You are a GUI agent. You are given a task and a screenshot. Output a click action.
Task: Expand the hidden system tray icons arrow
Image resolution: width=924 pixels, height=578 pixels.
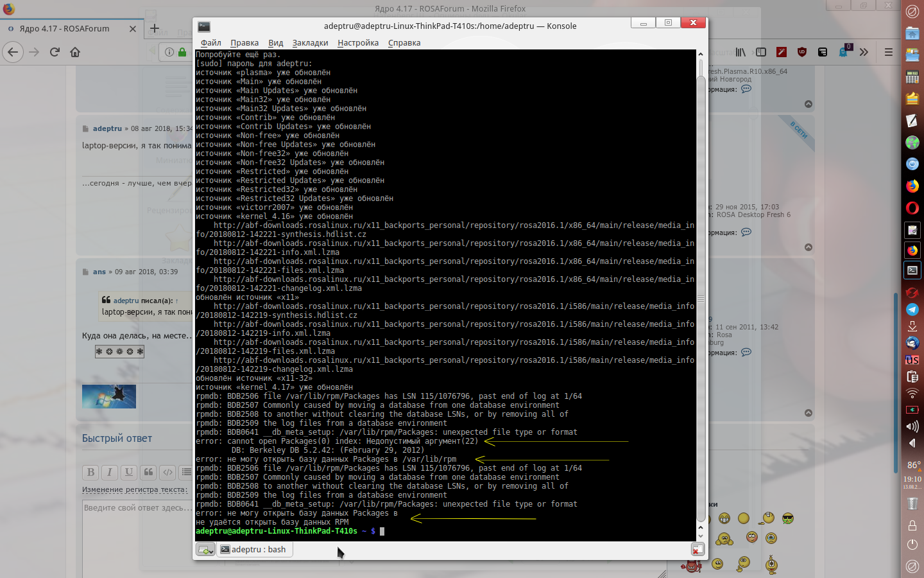(x=912, y=443)
